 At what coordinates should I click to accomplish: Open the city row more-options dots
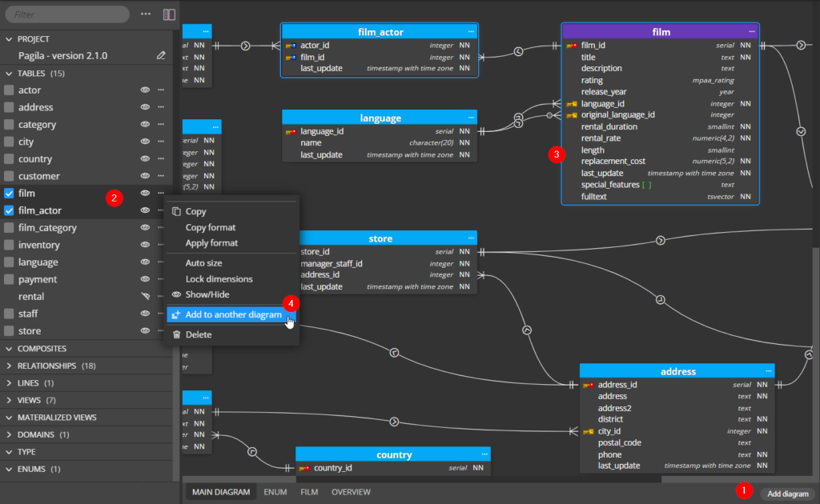[x=161, y=142]
